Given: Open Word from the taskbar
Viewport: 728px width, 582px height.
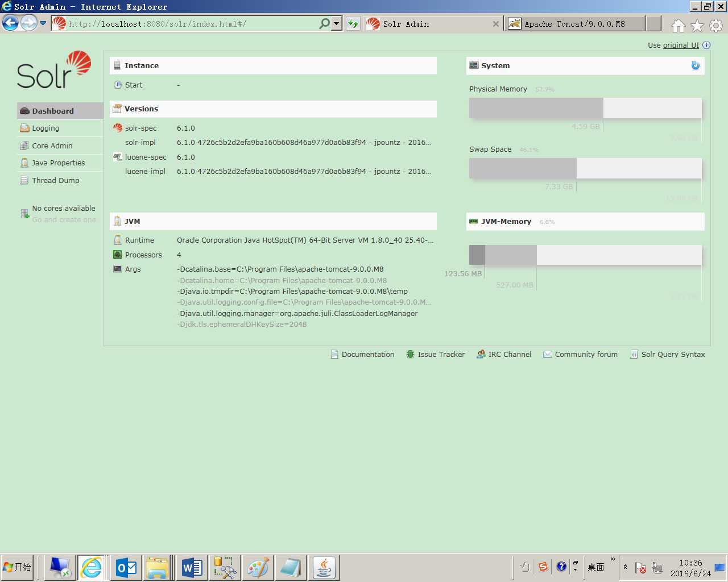Looking at the screenshot, I should pyautogui.click(x=192, y=567).
